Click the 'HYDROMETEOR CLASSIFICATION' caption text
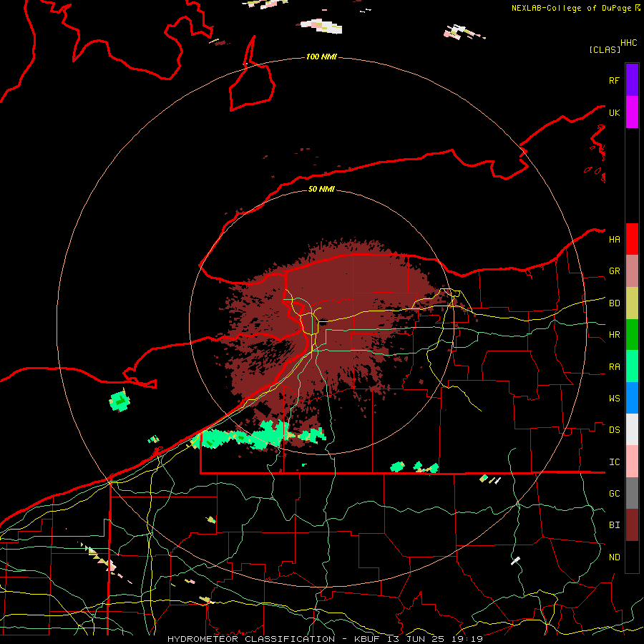 [251, 639]
